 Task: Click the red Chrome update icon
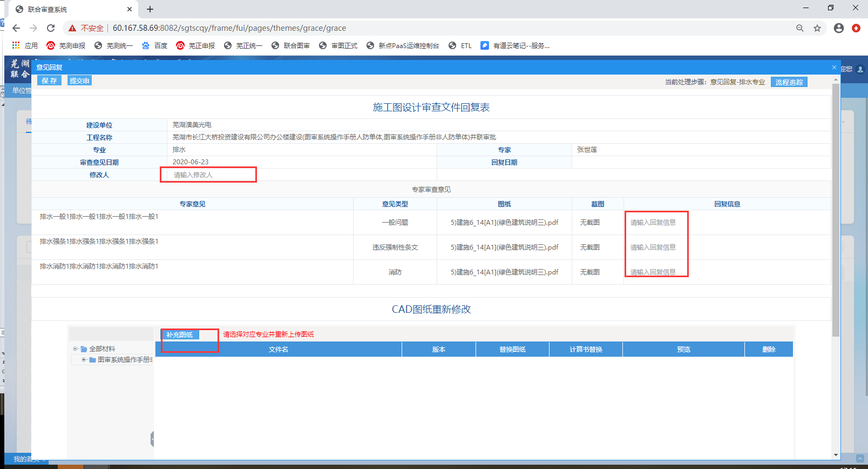856,28
